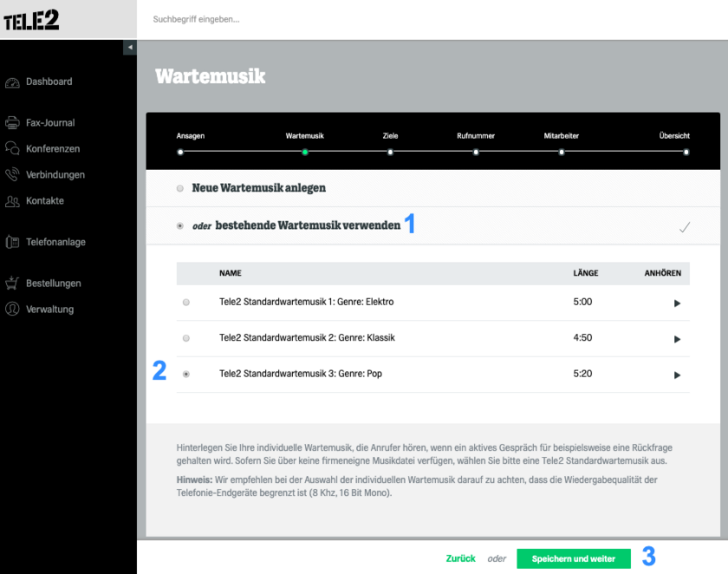Click the Neue Wartemusik anlegen heading
The height and width of the screenshot is (574, 728).
click(x=258, y=188)
